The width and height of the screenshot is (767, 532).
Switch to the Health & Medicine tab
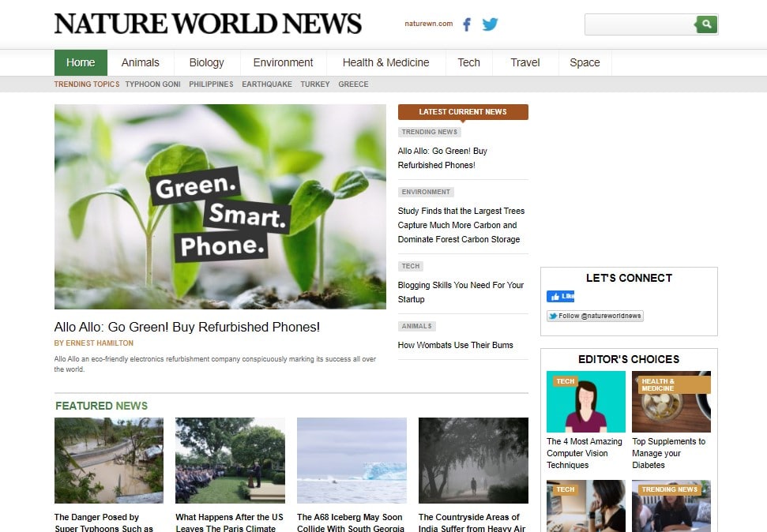385,62
